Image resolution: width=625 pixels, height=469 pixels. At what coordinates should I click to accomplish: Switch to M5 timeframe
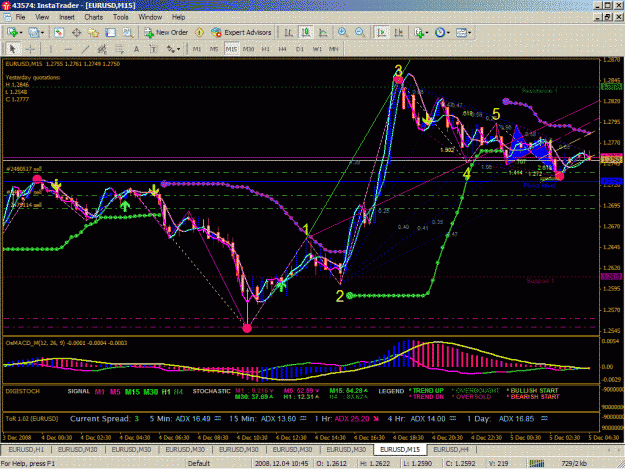click(x=214, y=49)
